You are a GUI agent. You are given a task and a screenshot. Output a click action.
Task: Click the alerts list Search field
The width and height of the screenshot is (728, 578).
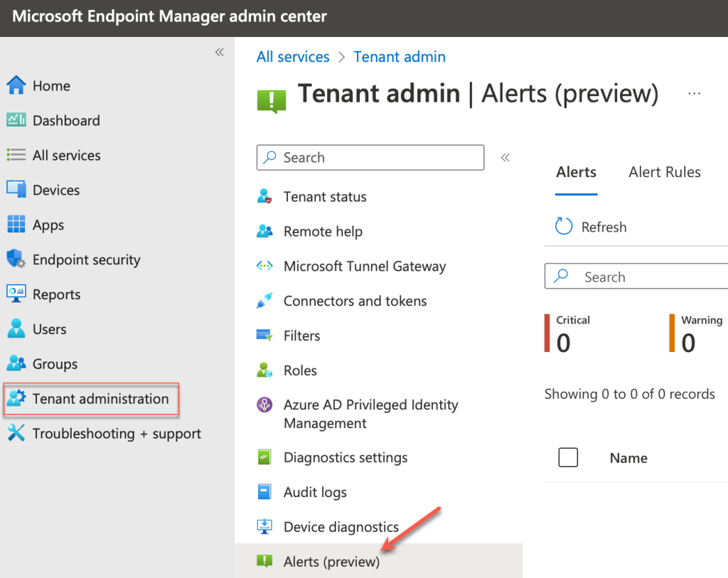pos(636,277)
